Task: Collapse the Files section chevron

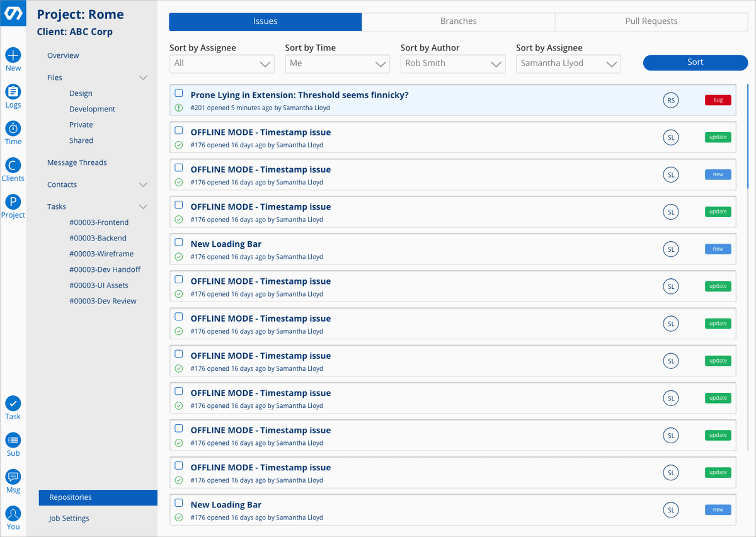Action: [143, 78]
